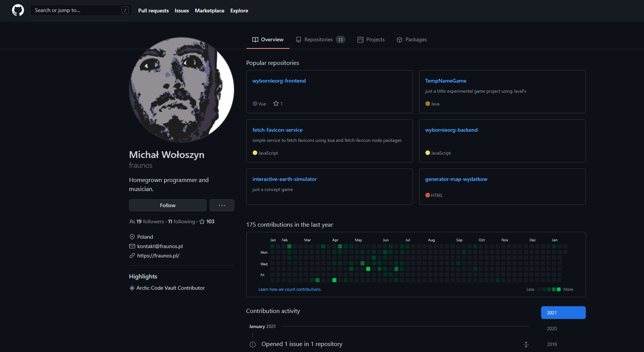644x352 pixels.
Task: Click the GitHub Octocat logo
Action: point(18,10)
